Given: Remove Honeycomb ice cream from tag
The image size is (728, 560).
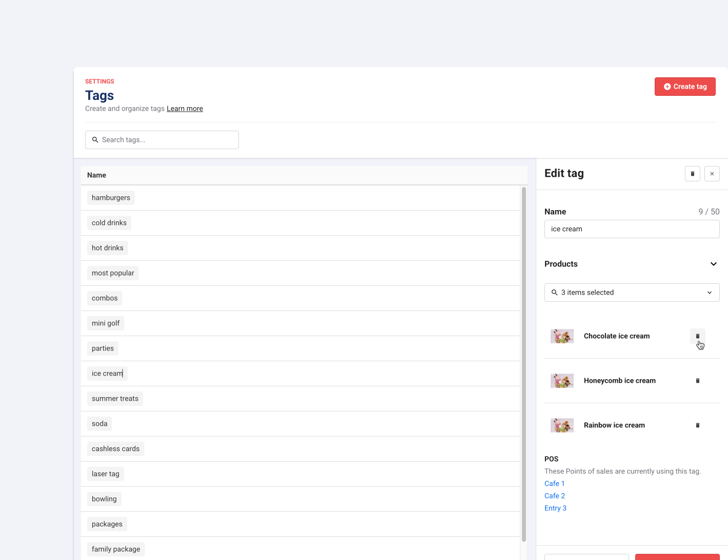Looking at the screenshot, I should tap(697, 381).
